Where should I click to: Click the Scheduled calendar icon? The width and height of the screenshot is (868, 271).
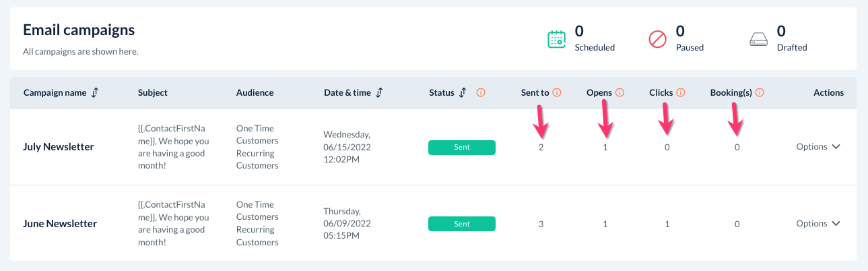coord(556,39)
